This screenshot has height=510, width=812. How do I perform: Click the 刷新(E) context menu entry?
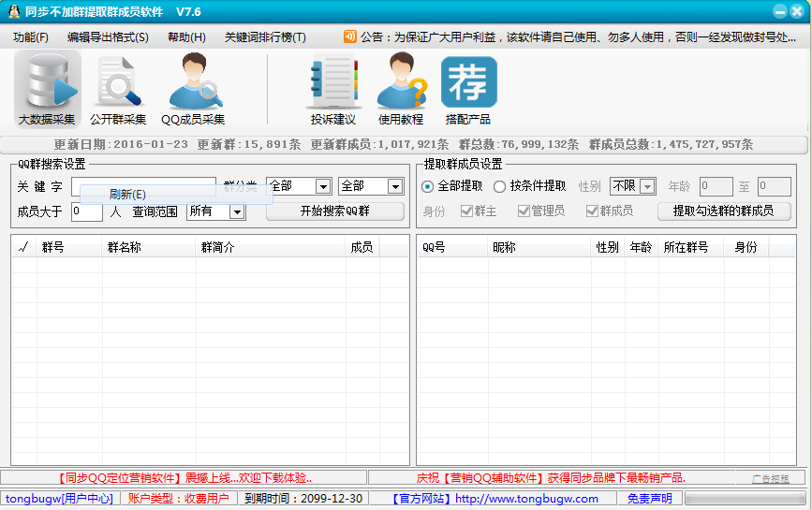(x=127, y=195)
